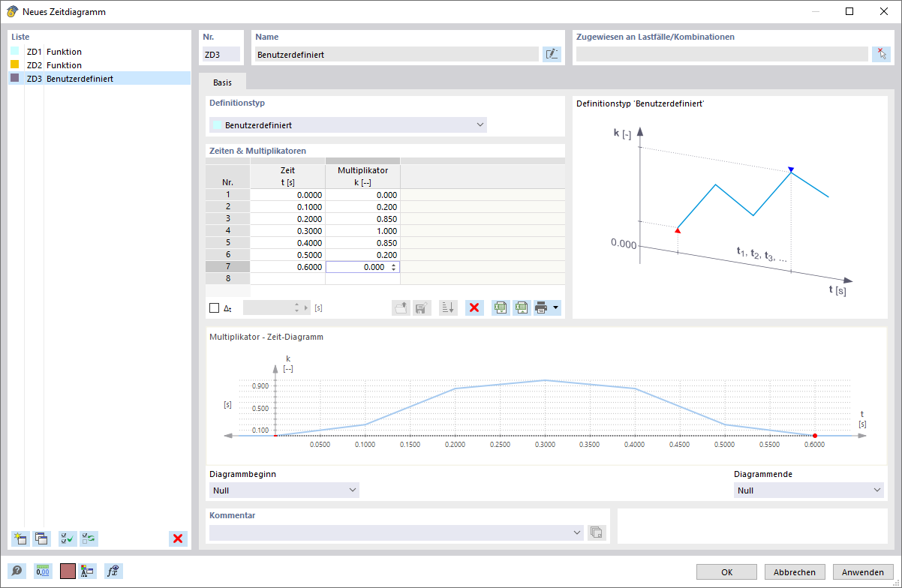Click the Multiplikator cell 1.000 in row 4
This screenshot has width=902, height=588.
(x=362, y=230)
